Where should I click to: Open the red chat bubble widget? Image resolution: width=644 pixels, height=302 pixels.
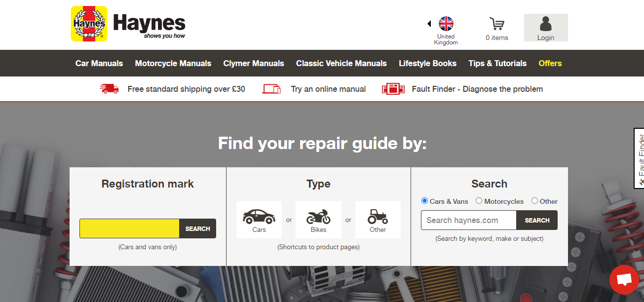(624, 280)
